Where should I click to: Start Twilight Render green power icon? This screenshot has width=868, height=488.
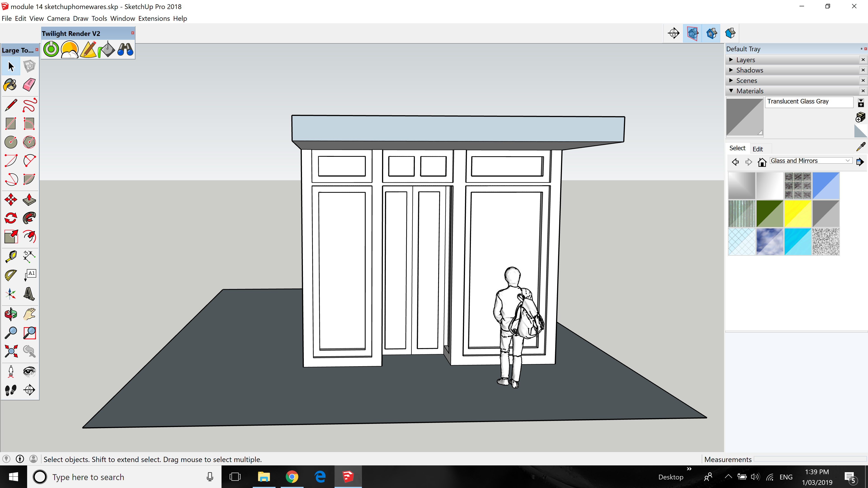pyautogui.click(x=51, y=49)
